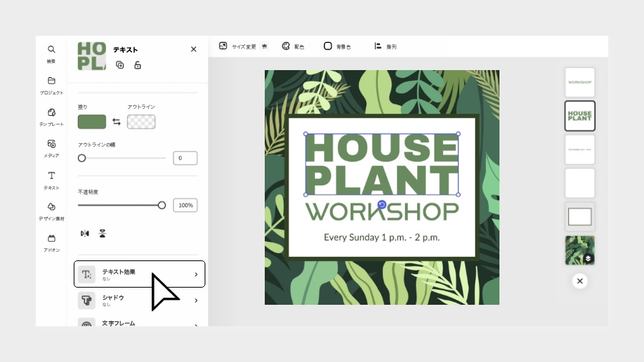Select the WORKSHOP layer thumbnail
This screenshot has width=644, height=362.
point(580,82)
